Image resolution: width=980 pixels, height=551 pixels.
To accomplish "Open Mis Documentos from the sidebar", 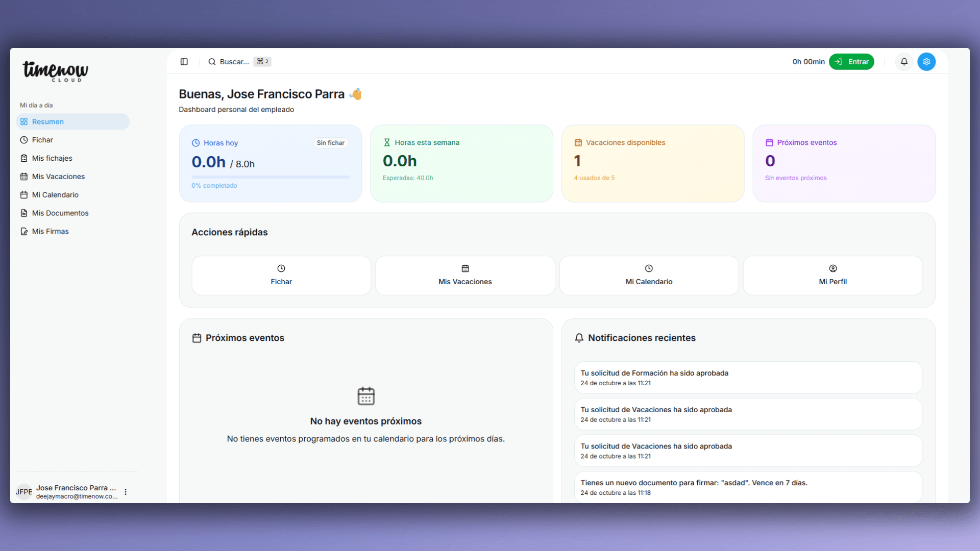I will point(60,213).
